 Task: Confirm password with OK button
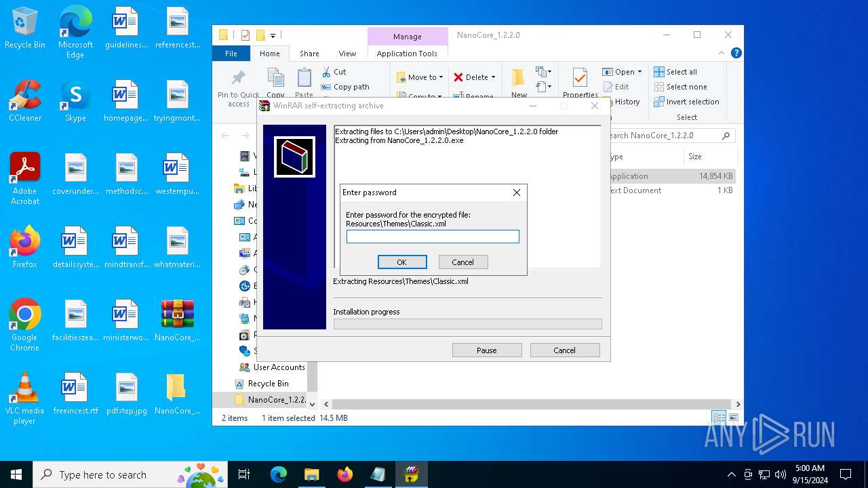point(401,262)
